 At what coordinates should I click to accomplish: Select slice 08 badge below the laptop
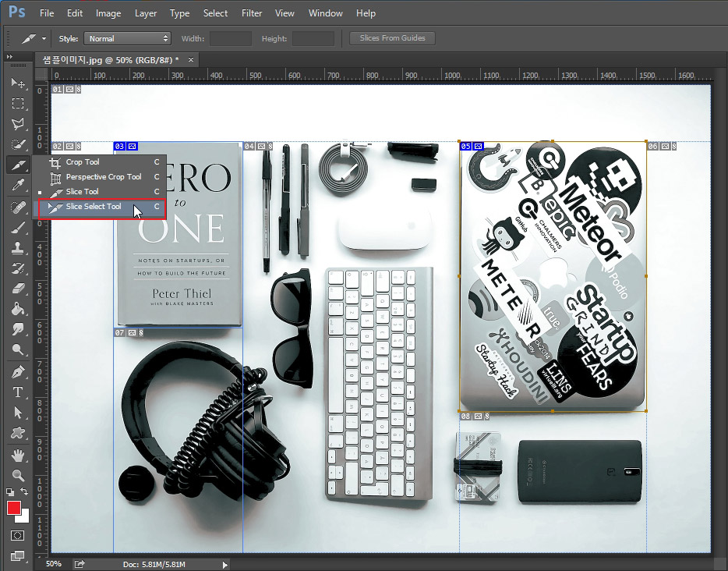coord(475,417)
